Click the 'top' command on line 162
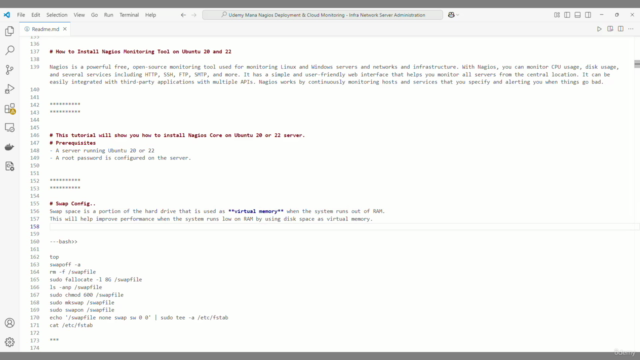The width and height of the screenshot is (640, 360). pyautogui.click(x=54, y=257)
